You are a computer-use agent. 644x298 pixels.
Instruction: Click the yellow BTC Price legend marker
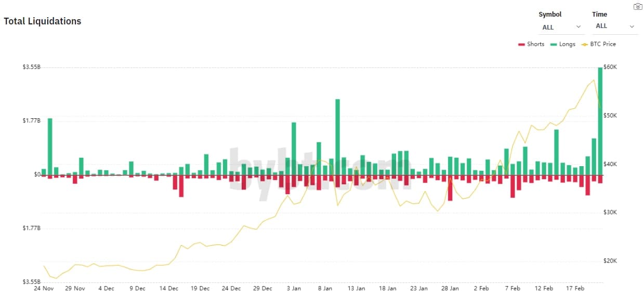point(584,45)
